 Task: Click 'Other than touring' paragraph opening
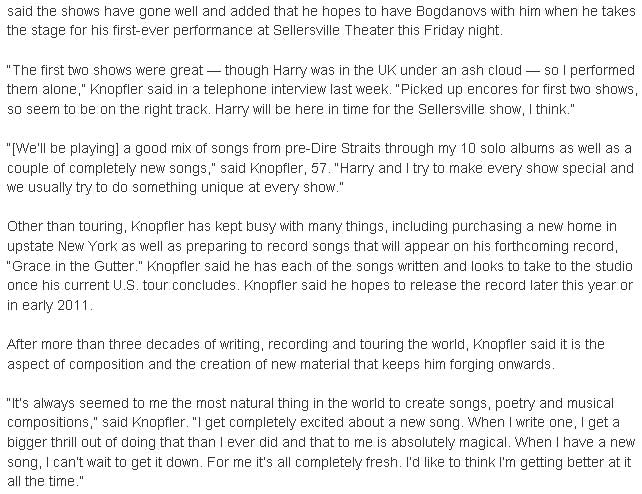[65, 227]
